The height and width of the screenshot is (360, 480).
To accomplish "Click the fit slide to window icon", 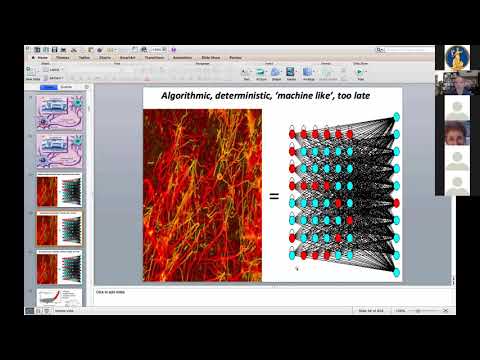I will [x=446, y=311].
